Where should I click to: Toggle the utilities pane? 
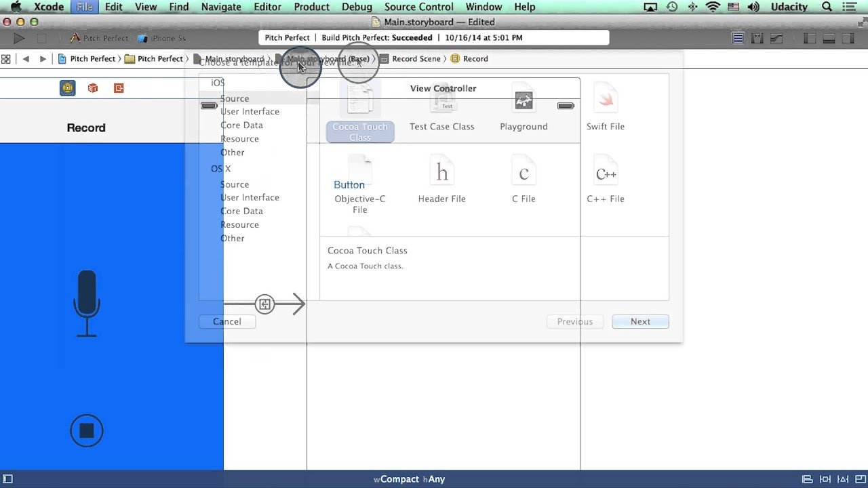click(x=848, y=39)
